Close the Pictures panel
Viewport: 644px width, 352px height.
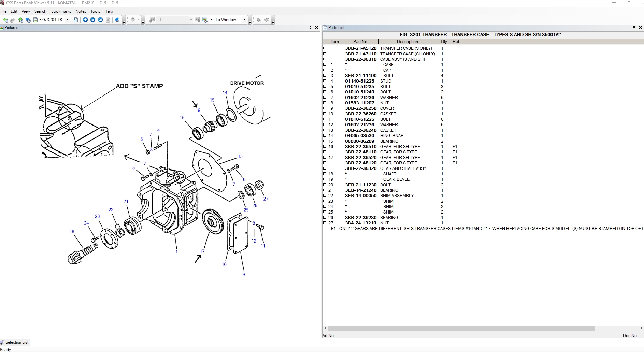pos(317,28)
